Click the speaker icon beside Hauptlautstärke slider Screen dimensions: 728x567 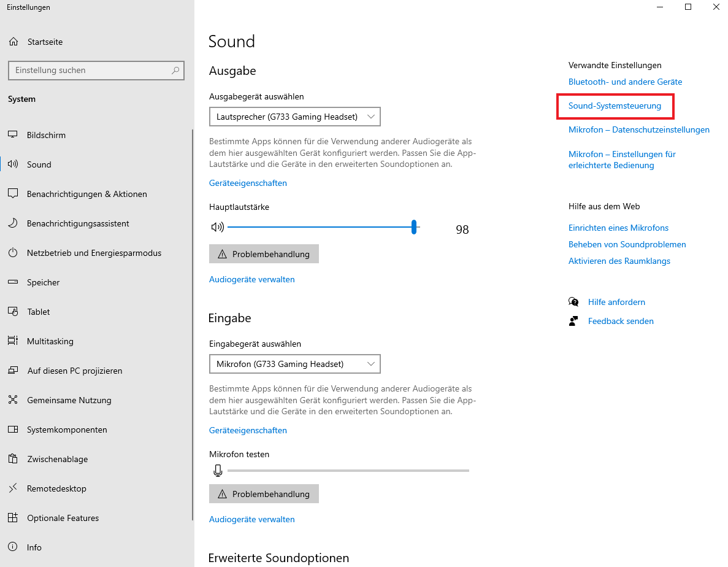(x=217, y=227)
